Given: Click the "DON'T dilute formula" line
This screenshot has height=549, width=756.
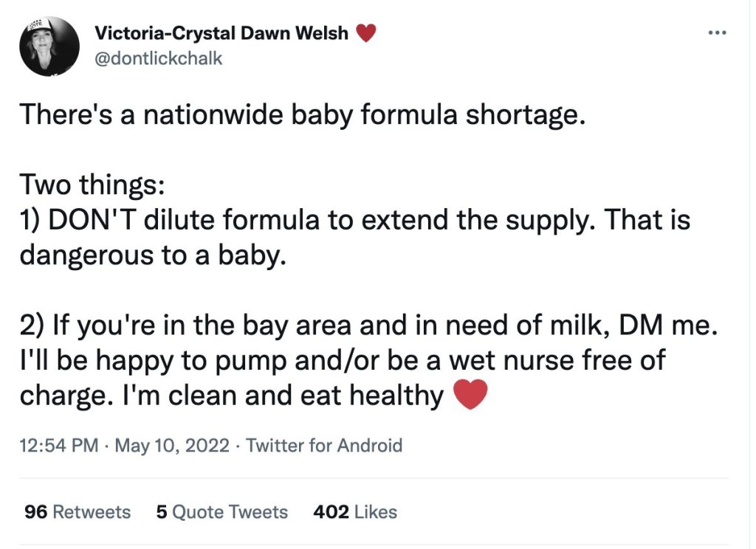Looking at the screenshot, I should pos(354,219).
